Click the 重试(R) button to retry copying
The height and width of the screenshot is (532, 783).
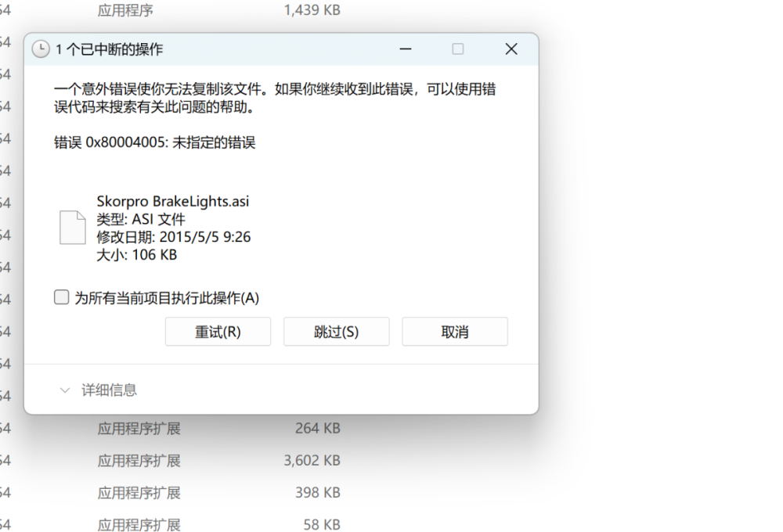[x=218, y=332]
